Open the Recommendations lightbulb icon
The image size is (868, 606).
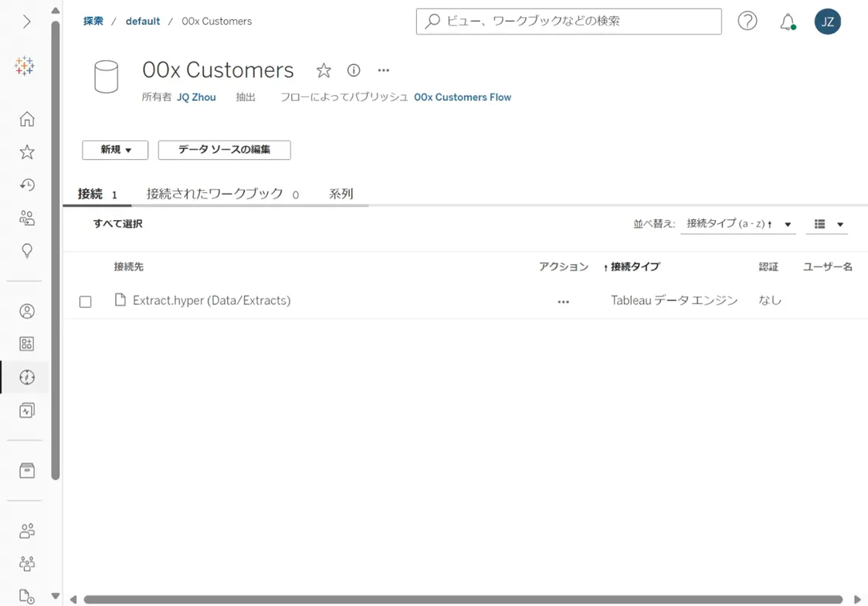26,251
